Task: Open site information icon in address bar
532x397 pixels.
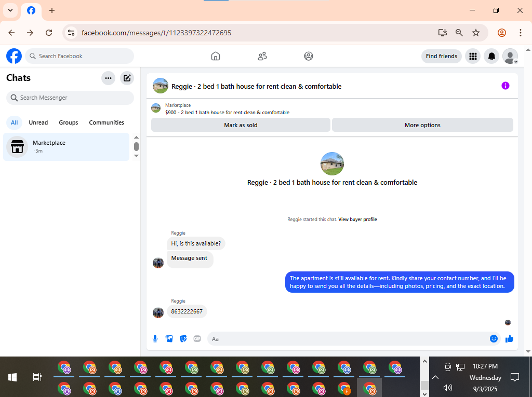Action: click(x=71, y=33)
